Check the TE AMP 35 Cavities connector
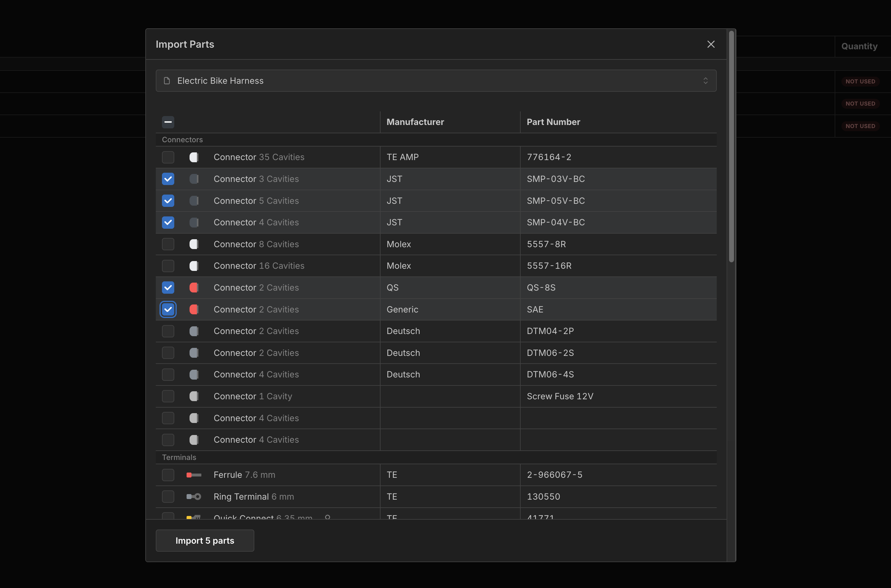This screenshot has width=891, height=588. click(168, 157)
